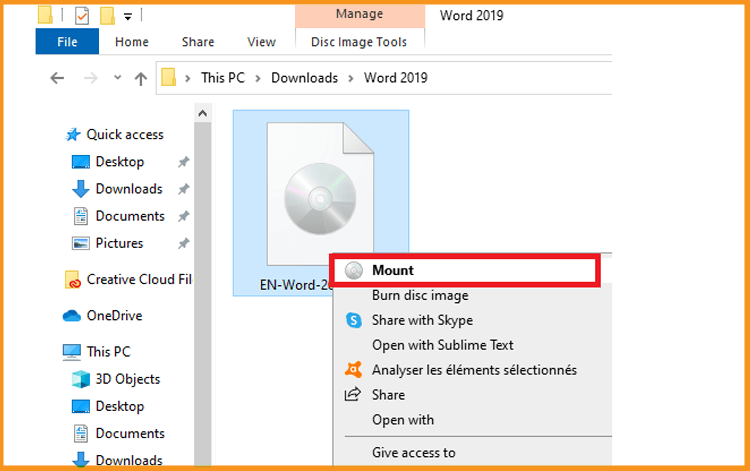Select Analyser les éléments sélectionnés entry
This screenshot has height=471, width=750.
click(x=474, y=370)
